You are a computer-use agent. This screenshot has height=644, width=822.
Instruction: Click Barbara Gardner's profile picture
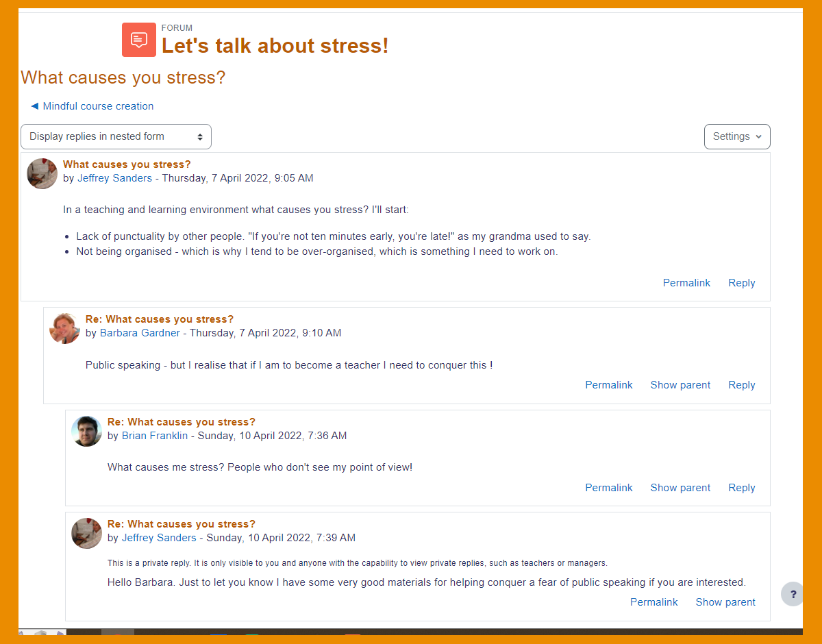click(x=64, y=328)
